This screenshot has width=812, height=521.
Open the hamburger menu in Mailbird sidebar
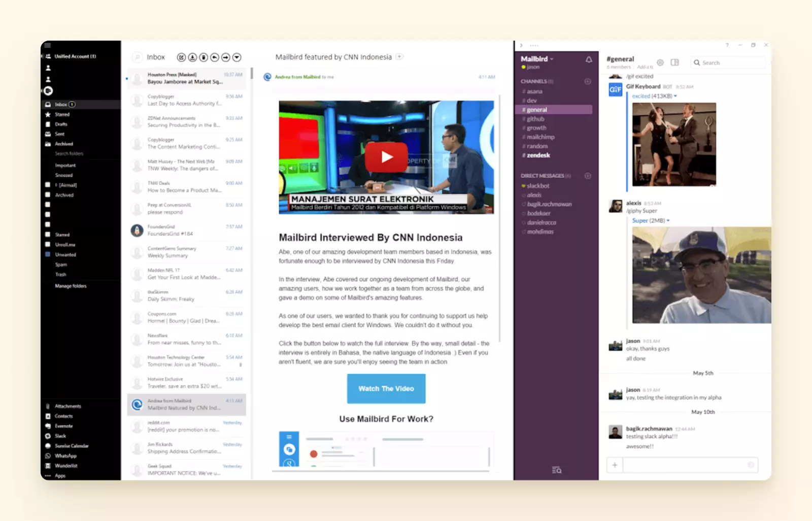(x=48, y=46)
